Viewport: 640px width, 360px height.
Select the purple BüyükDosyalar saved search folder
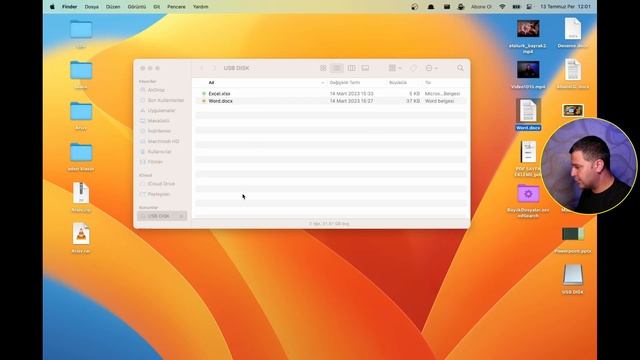[x=528, y=200]
